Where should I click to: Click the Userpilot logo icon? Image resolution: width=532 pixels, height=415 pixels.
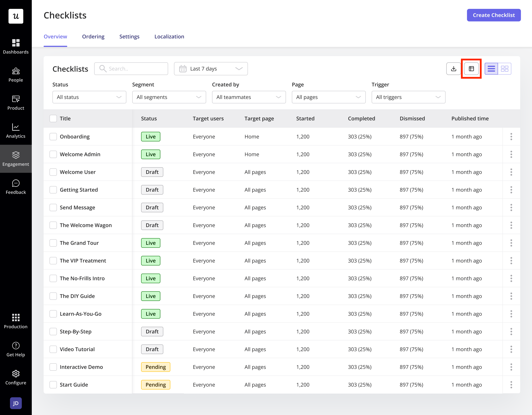16,16
